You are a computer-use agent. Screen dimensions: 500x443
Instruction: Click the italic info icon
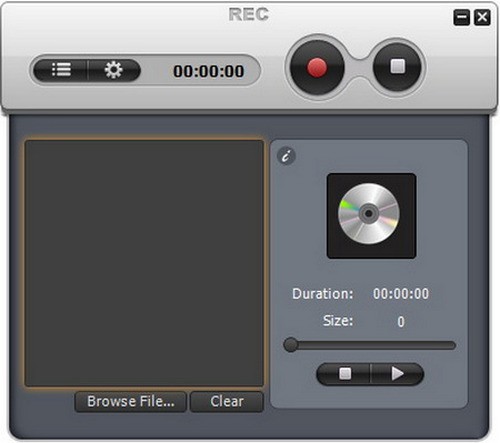point(286,156)
